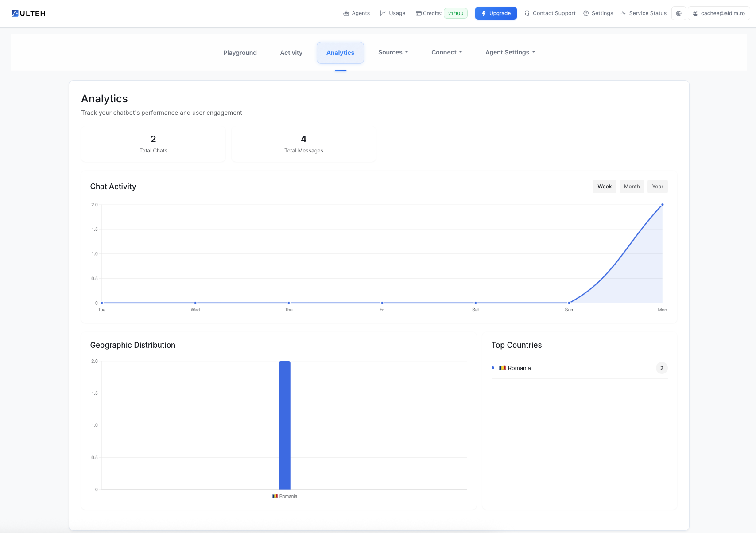Screen dimensions: 756x533
Task: Check Service Status with the pulse icon
Action: coord(624,13)
